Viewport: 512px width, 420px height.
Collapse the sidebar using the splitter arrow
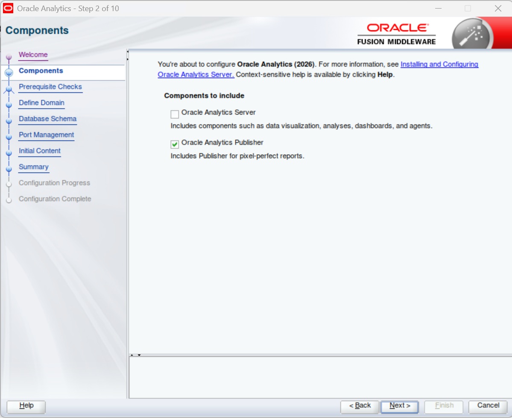tap(128, 52)
